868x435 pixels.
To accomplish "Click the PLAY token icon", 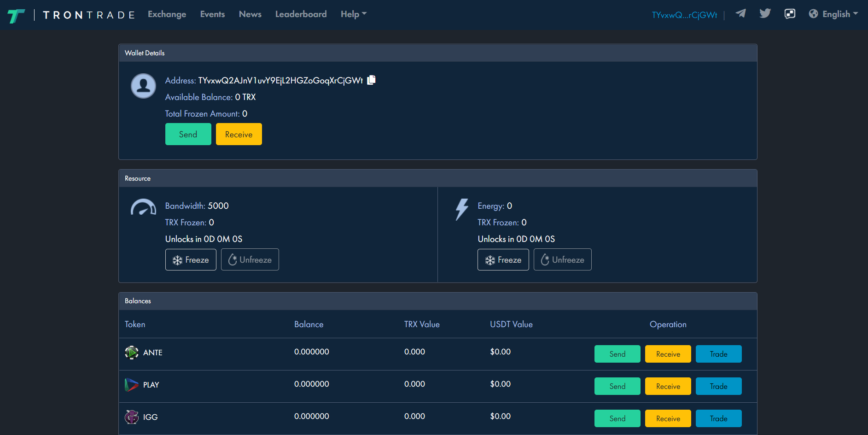I will coord(132,385).
